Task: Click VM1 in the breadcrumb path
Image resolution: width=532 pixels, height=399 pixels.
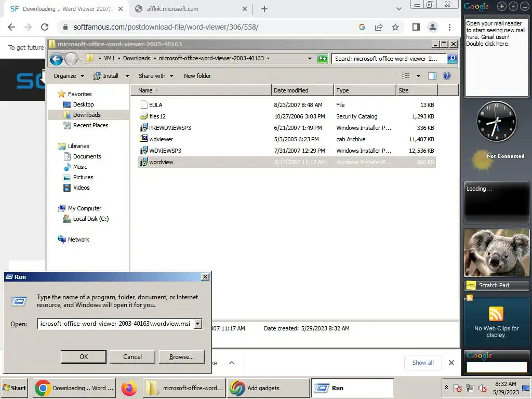Action: [x=109, y=58]
